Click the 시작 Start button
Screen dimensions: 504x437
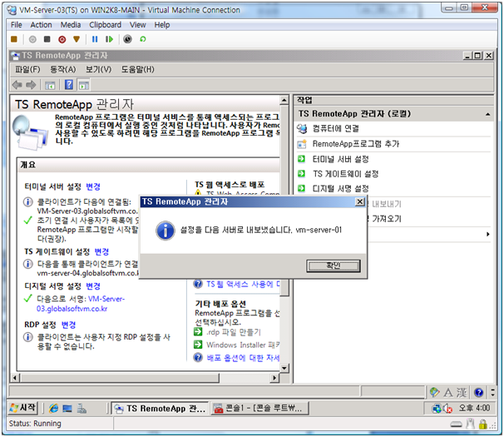pos(22,408)
